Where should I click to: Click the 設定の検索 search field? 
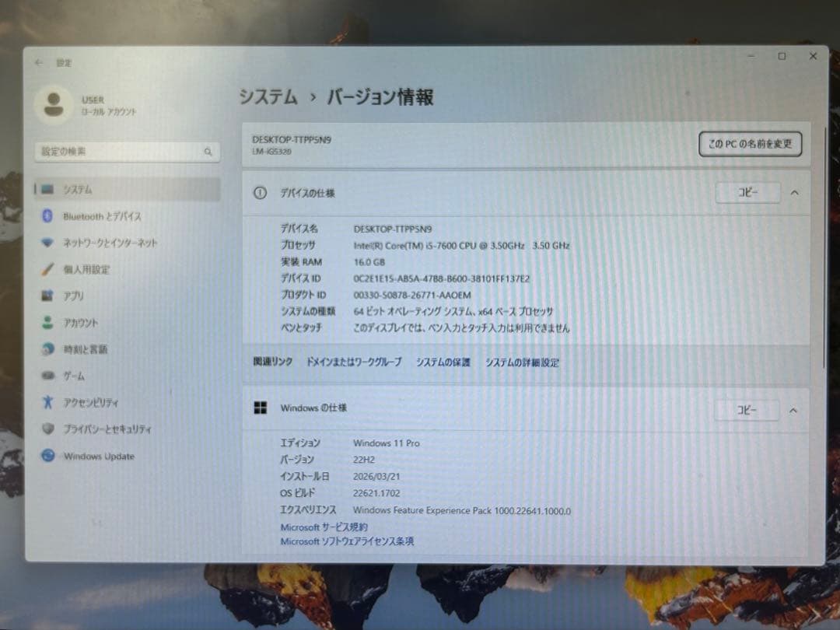[127, 152]
